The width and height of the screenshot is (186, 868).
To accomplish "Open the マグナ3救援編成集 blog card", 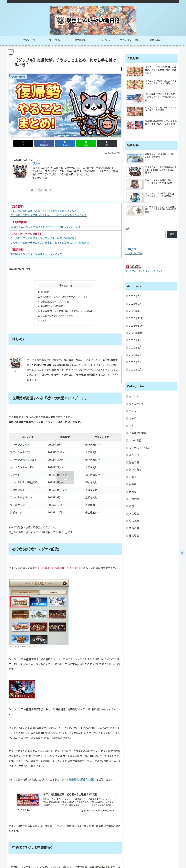I will point(65,803).
